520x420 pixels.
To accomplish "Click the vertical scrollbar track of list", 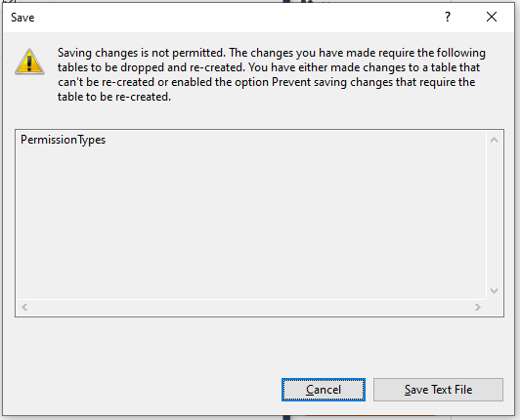I will click(x=495, y=216).
